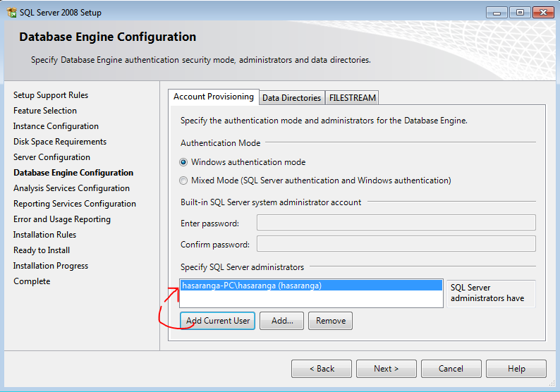Switch to the Account Provisioning tab

click(x=214, y=97)
